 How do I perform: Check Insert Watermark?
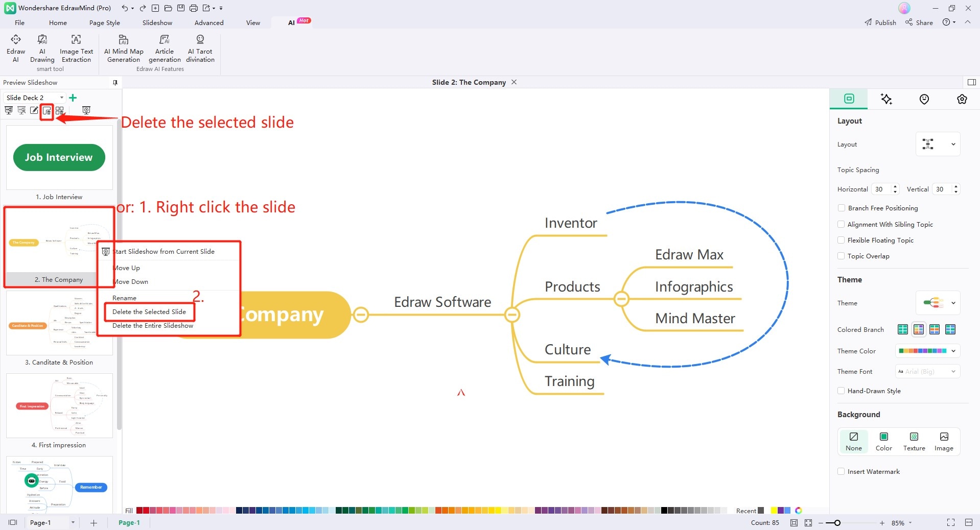841,471
